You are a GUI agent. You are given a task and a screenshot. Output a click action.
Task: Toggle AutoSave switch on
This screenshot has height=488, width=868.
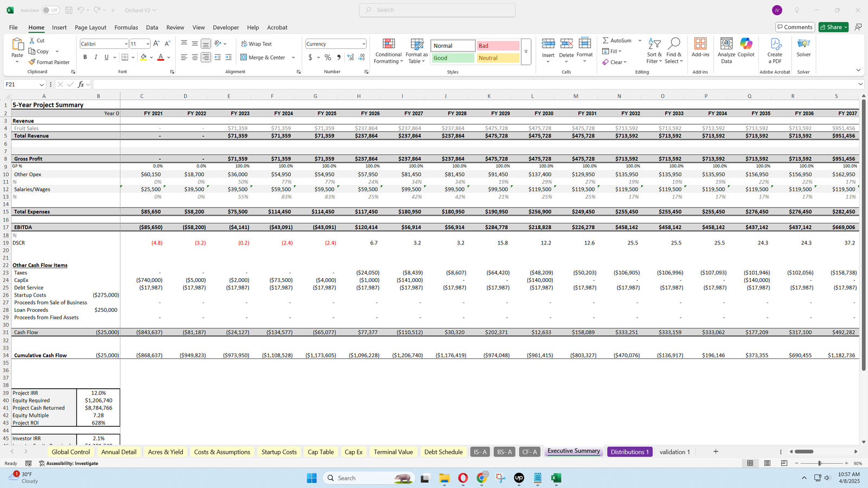point(50,10)
